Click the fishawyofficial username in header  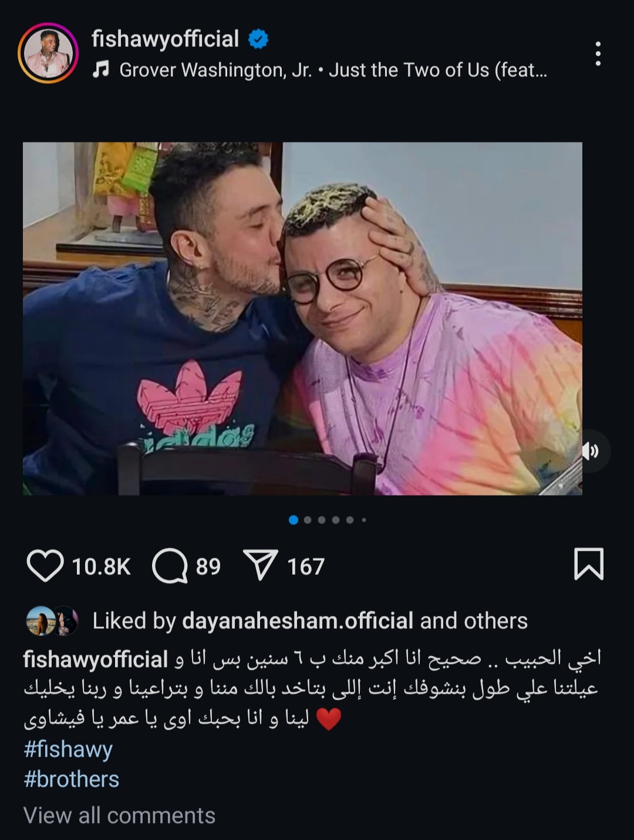(x=165, y=39)
